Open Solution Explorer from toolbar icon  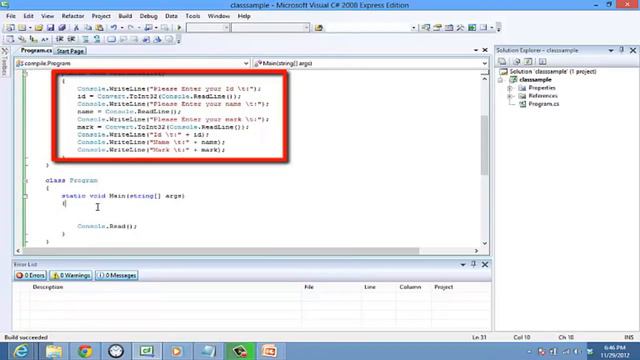pyautogui.click(x=426, y=28)
